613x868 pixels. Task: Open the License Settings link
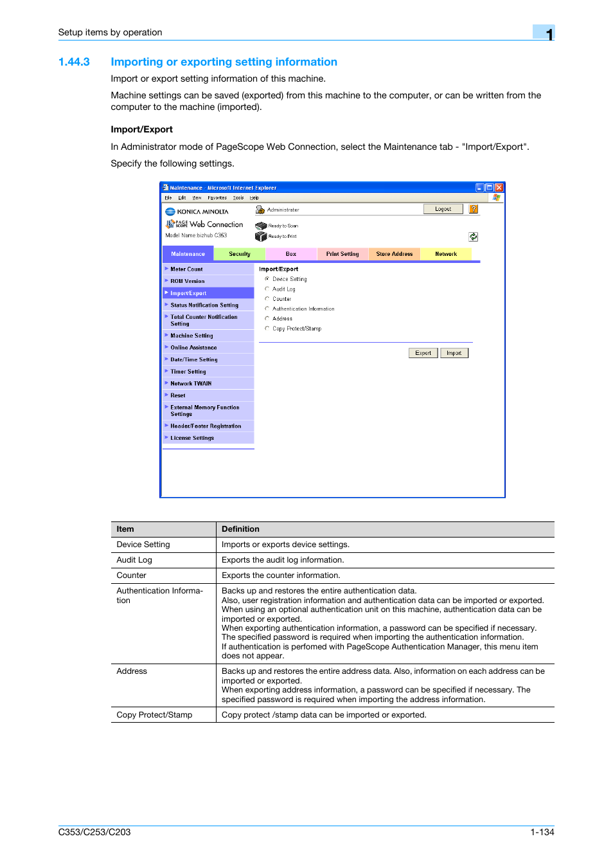tap(192, 438)
